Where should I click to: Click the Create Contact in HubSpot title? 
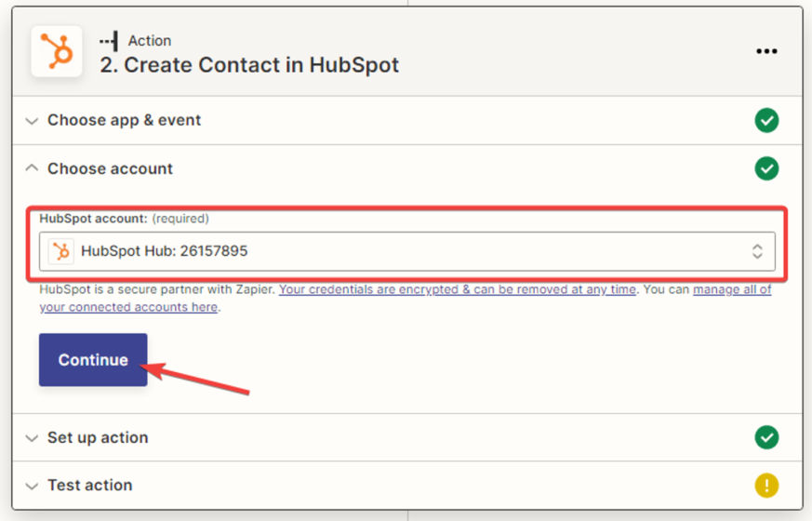pos(249,65)
